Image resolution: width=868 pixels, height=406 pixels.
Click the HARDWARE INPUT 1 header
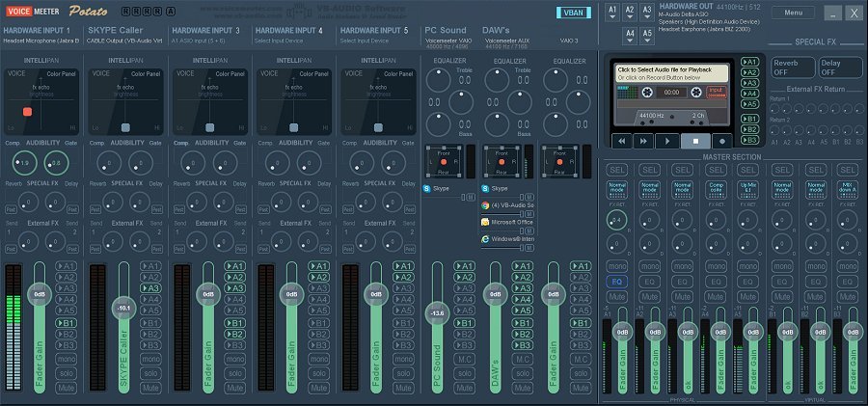click(x=37, y=31)
